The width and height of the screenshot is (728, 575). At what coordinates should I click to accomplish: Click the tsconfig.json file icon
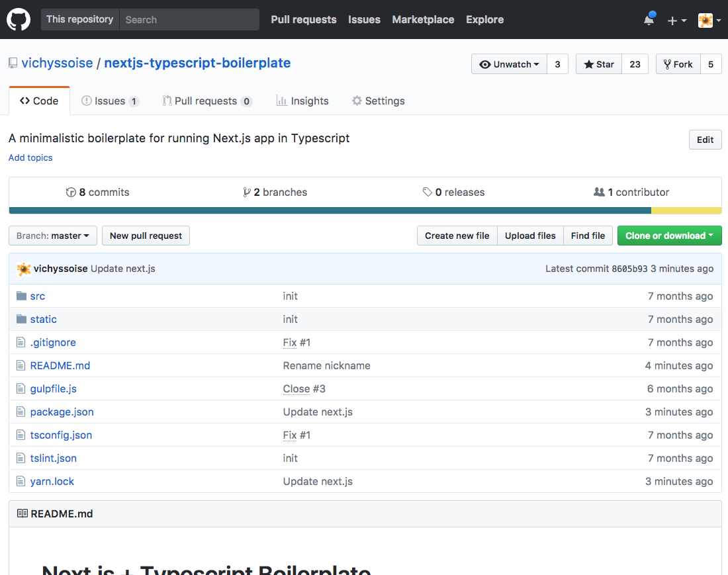click(21, 435)
